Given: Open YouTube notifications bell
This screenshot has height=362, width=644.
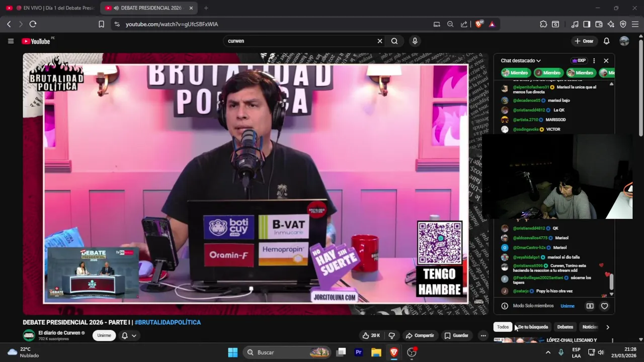Looking at the screenshot, I should tap(606, 41).
